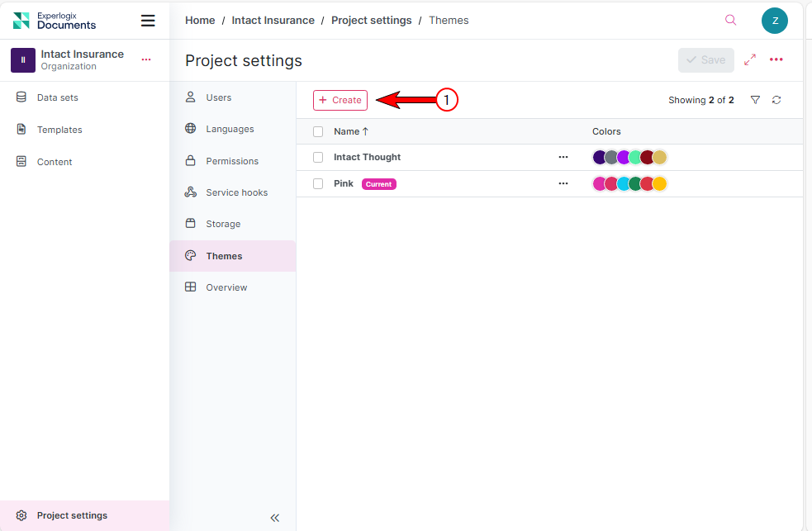Open more options for Intact Thought row

click(563, 157)
